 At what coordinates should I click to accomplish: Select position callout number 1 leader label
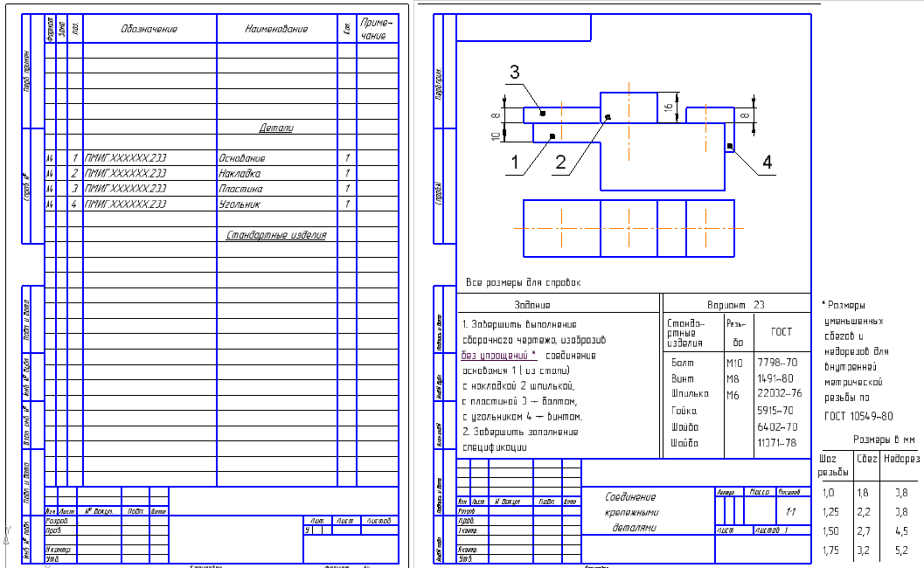[515, 162]
